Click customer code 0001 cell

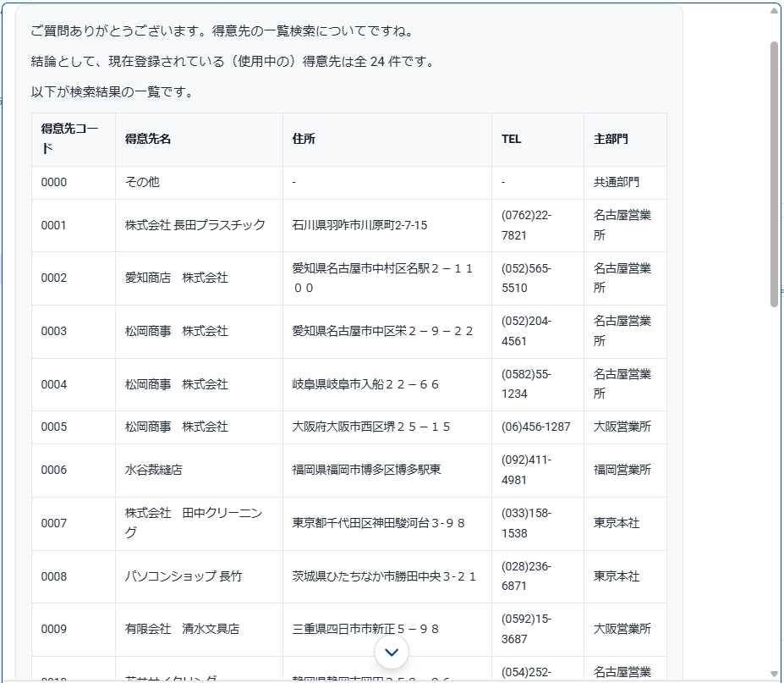tap(74, 226)
